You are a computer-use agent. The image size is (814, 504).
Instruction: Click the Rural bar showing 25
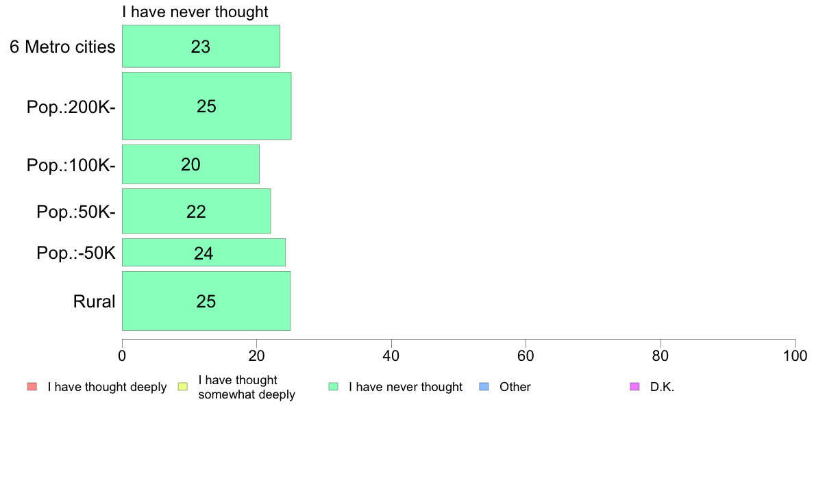206,301
